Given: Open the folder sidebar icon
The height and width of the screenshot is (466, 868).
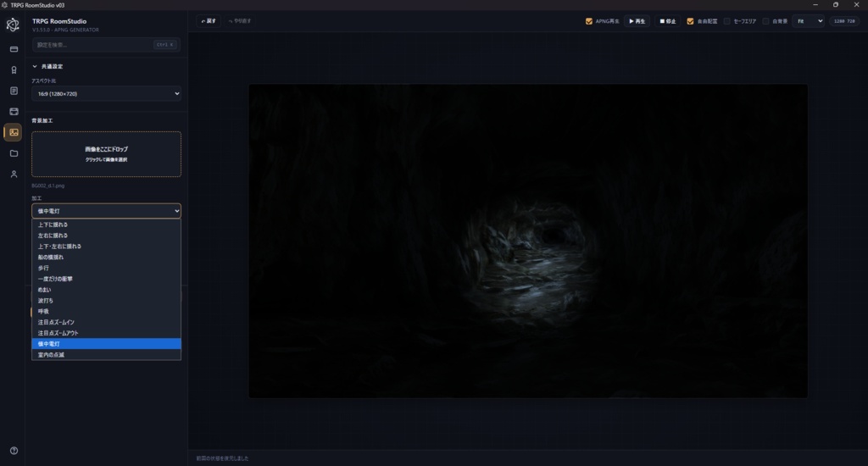Looking at the screenshot, I should (14, 153).
